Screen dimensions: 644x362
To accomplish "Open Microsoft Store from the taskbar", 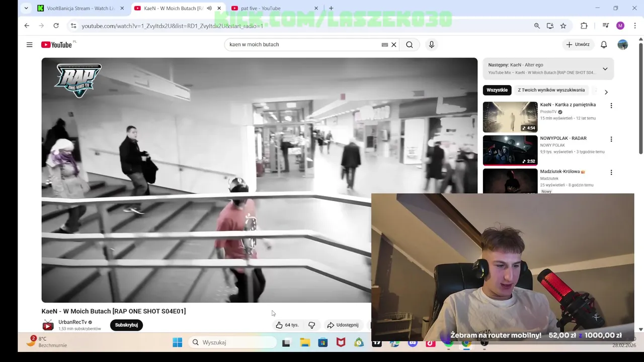I will [x=323, y=342].
